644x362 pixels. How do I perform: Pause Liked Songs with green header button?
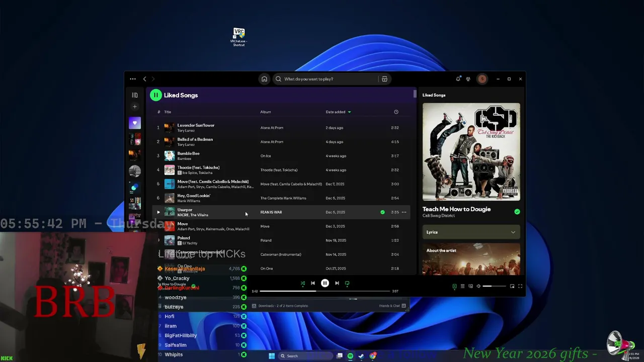(155, 95)
